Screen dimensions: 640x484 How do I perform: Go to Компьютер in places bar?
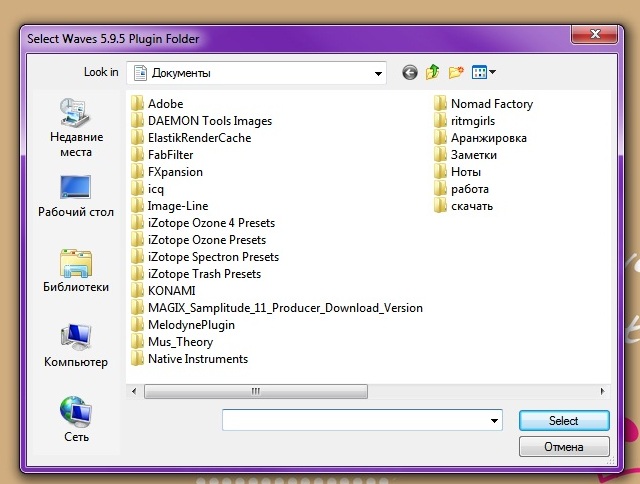[75, 345]
